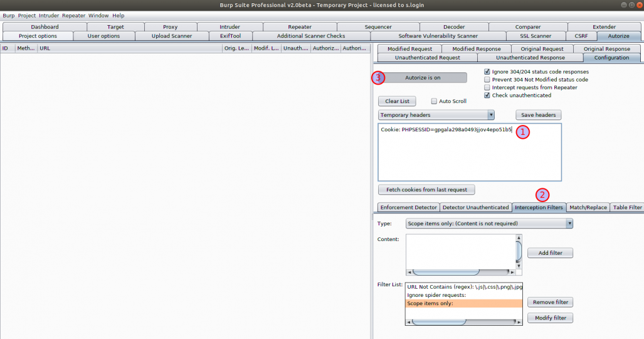Open the Extender tab
Image resolution: width=644 pixels, height=339 pixels.
(604, 27)
